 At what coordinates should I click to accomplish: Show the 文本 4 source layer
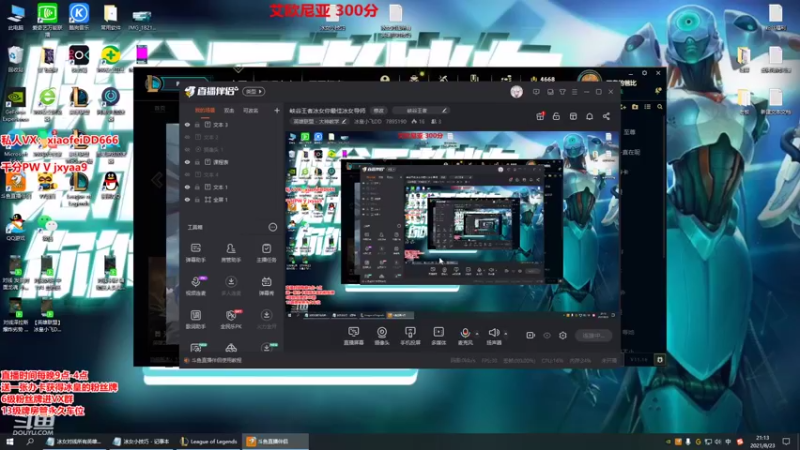coord(187,174)
